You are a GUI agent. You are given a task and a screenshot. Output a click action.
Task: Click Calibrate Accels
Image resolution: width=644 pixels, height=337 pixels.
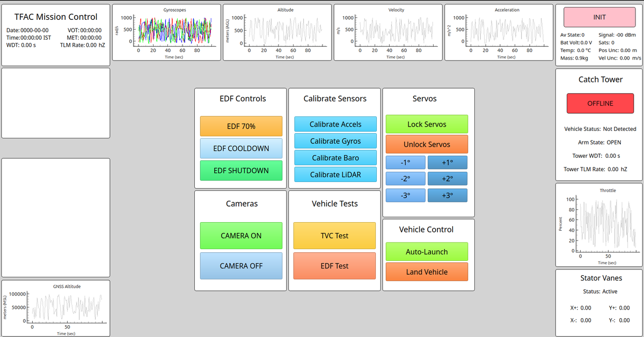(335, 124)
